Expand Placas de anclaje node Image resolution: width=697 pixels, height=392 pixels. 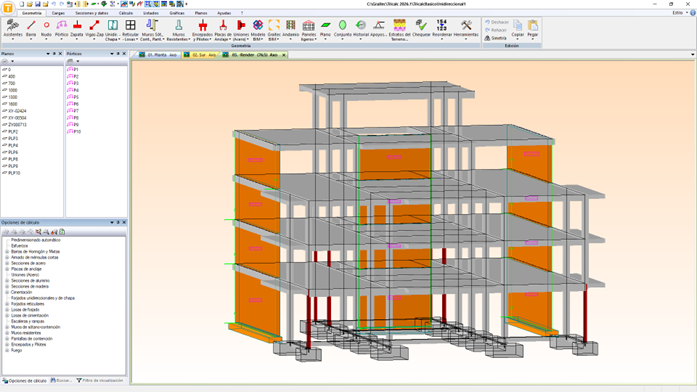click(7, 269)
